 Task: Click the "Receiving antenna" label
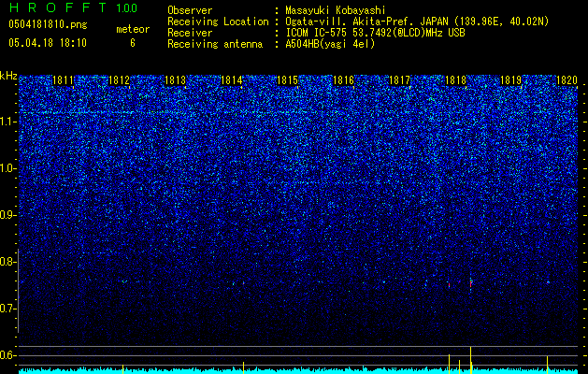tap(215, 44)
